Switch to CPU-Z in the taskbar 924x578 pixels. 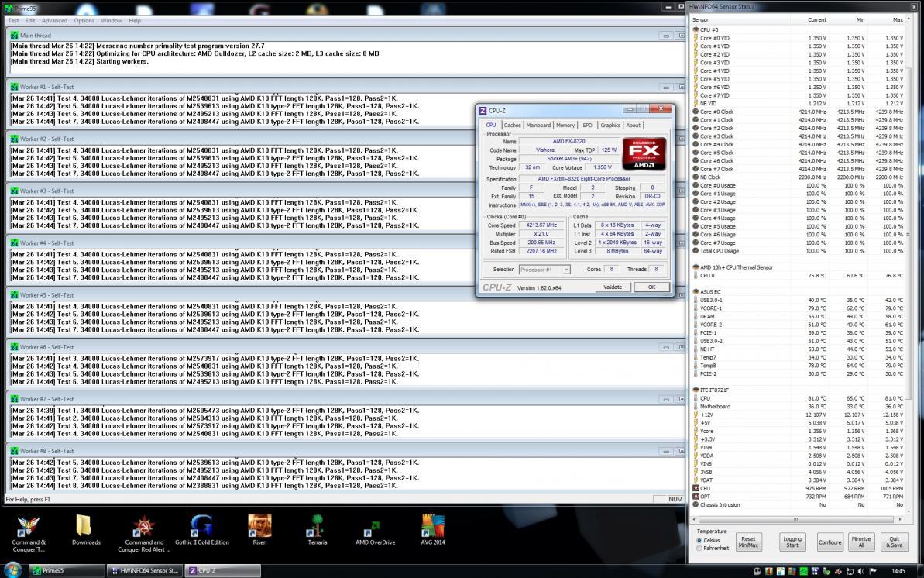222,570
